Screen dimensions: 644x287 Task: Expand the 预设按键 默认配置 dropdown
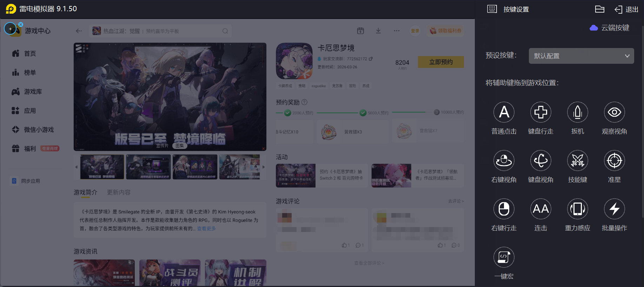pyautogui.click(x=581, y=56)
